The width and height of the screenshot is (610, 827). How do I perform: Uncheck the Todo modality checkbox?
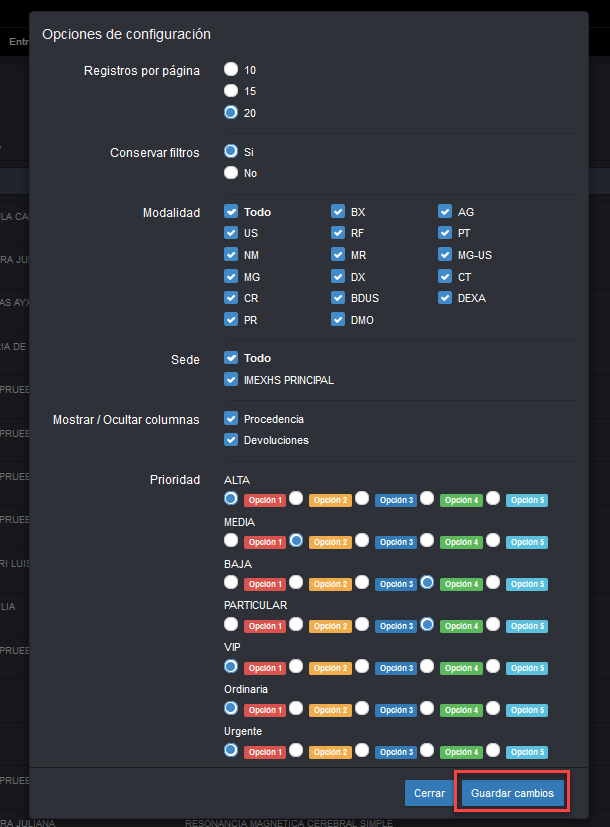coord(231,212)
